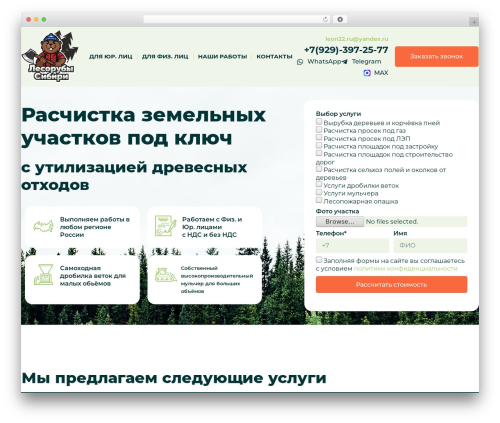The image size is (500, 423).
Task: Click the MAX messenger icon
Action: [367, 73]
